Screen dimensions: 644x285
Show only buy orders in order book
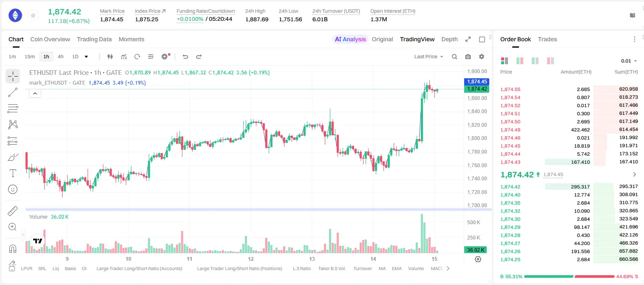point(535,61)
